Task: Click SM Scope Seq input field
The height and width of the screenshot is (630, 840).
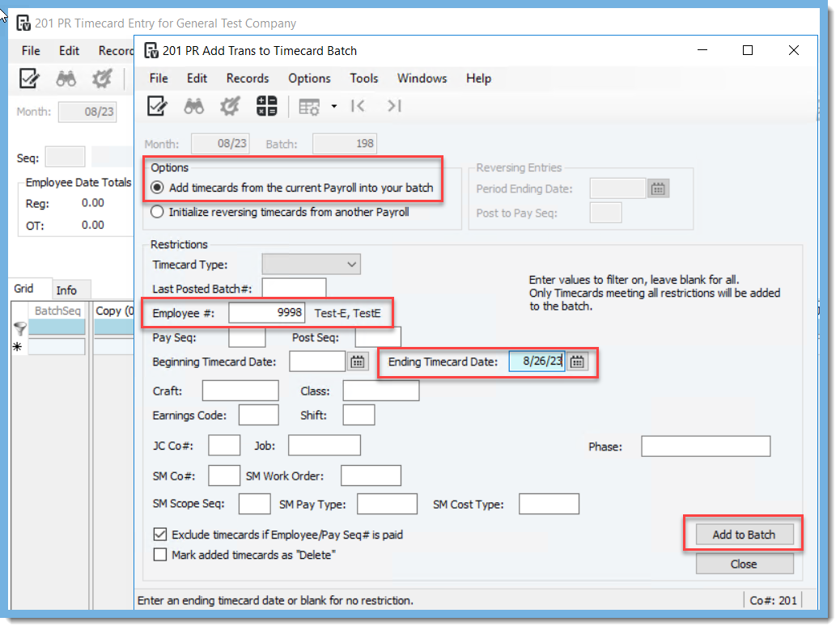Action: [x=254, y=504]
